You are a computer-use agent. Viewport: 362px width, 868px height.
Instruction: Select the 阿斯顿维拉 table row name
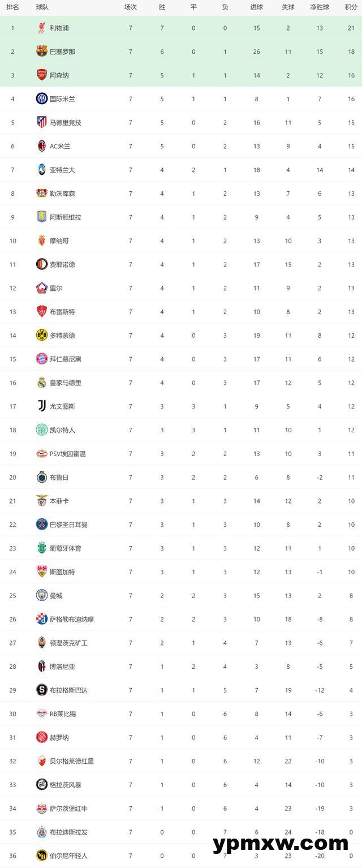[x=65, y=217]
